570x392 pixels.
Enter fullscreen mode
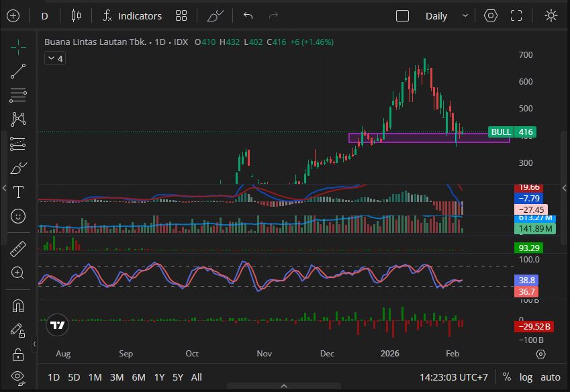click(516, 15)
